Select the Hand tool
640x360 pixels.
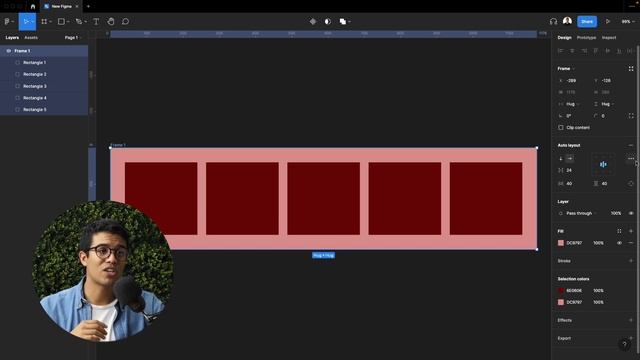tap(111, 22)
